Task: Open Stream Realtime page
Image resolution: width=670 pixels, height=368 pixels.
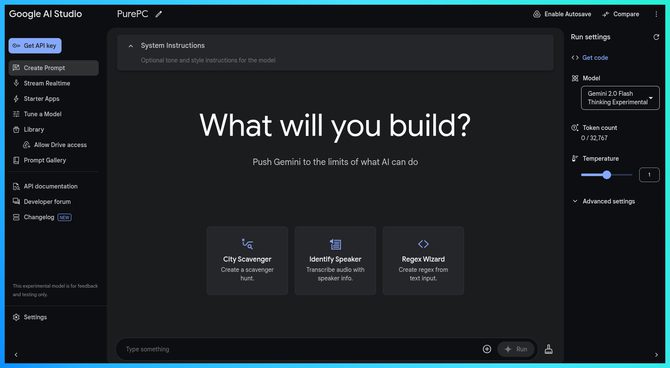Action: 47,83
